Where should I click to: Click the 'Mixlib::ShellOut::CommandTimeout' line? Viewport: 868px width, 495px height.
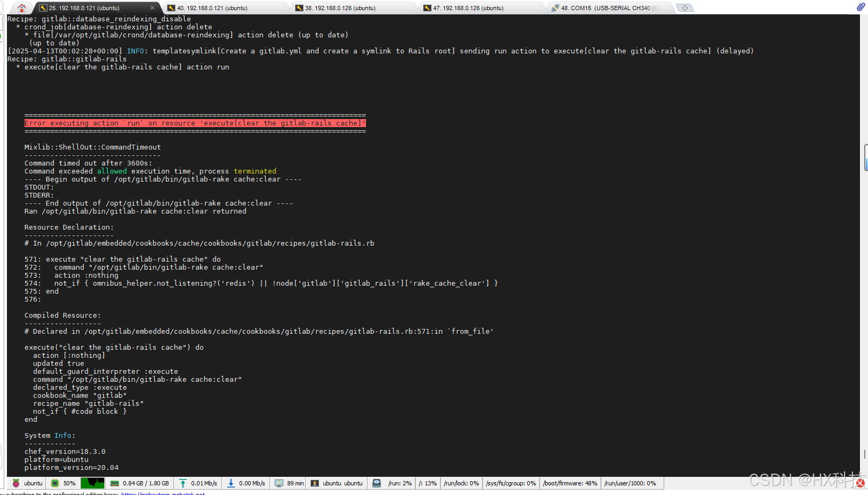point(92,147)
